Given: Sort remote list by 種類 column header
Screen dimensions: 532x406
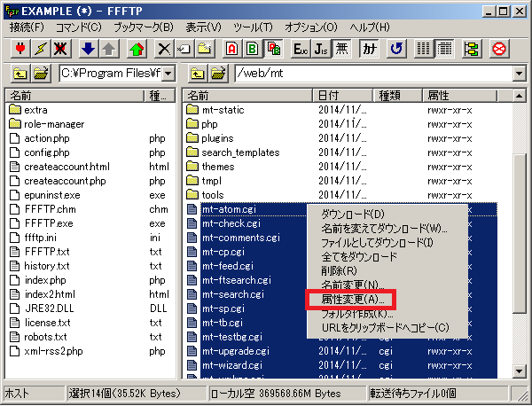Looking at the screenshot, I should tap(398, 96).
